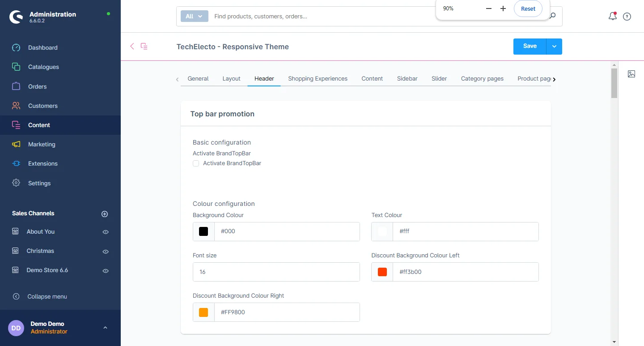The height and width of the screenshot is (346, 644).
Task: Open the media sidebar image icon
Action: point(631,74)
